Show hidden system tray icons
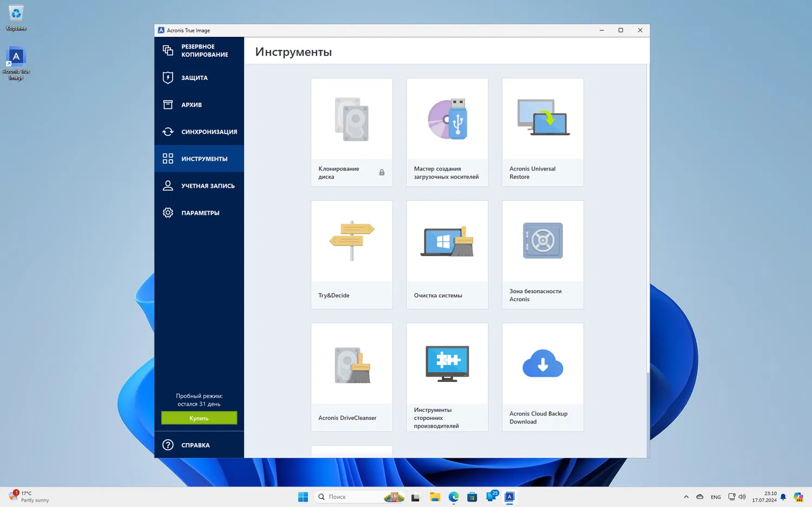 [686, 497]
